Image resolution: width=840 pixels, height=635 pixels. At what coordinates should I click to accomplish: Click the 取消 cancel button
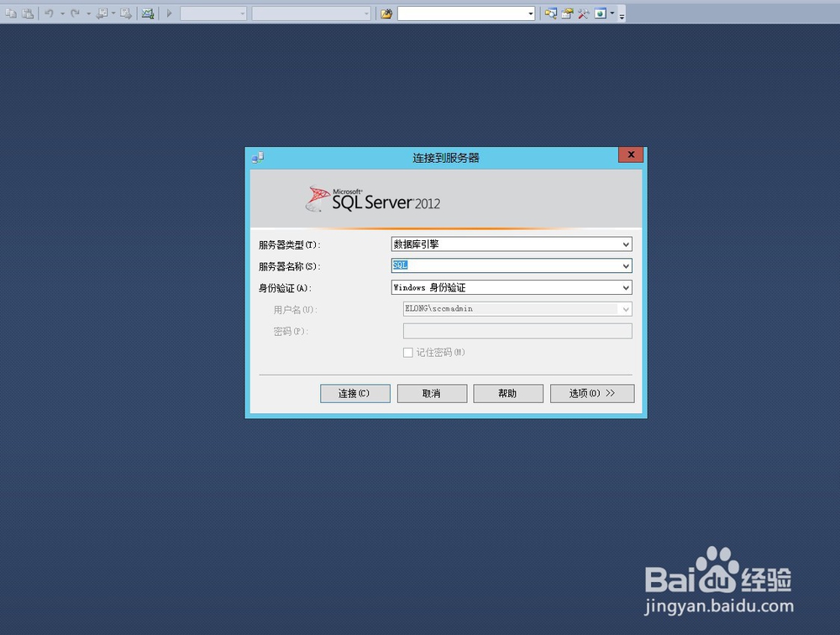pos(432,393)
